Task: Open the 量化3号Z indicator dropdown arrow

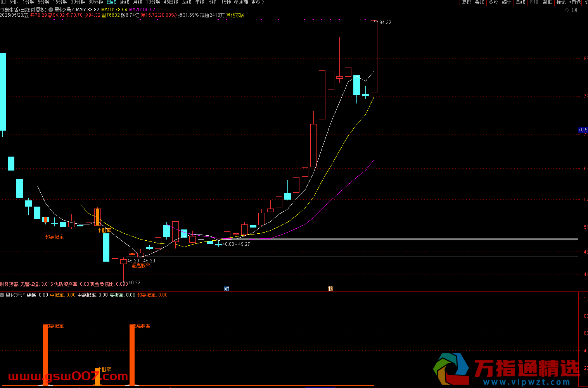Action: [x=51, y=10]
